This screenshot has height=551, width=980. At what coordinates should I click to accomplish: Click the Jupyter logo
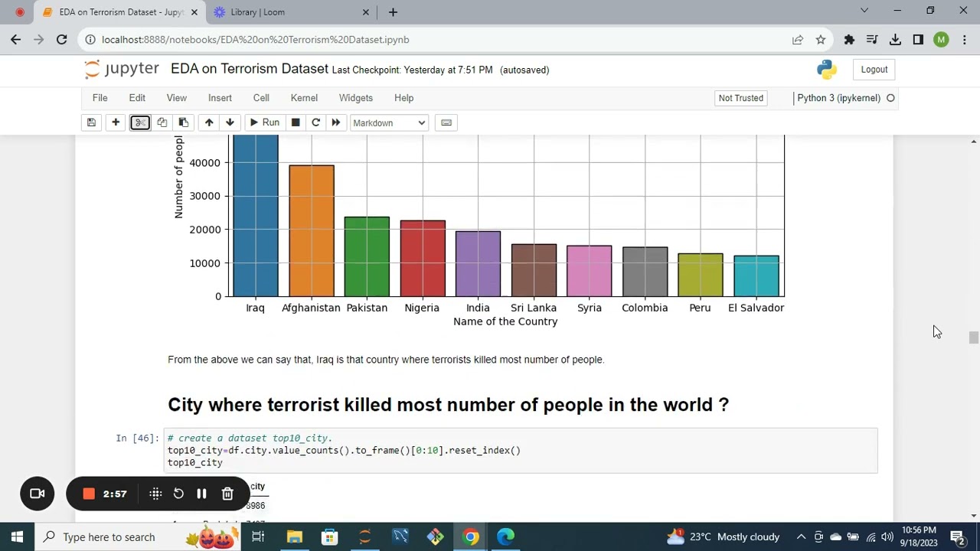pos(122,69)
